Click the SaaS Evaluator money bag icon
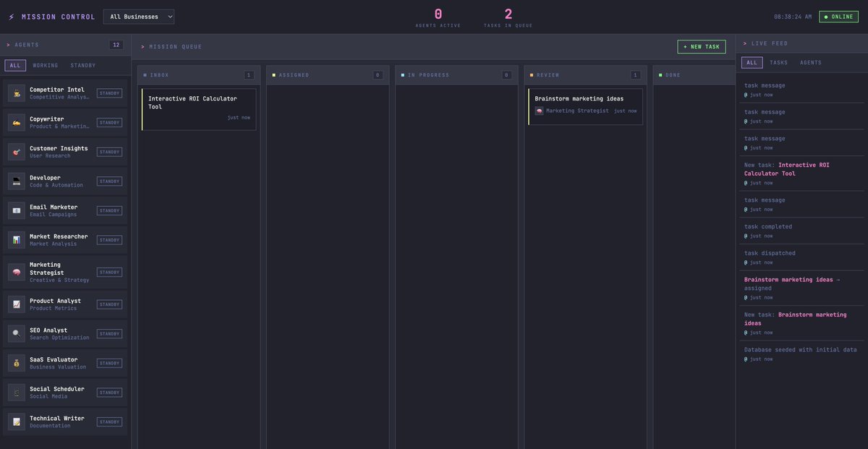Image resolution: width=868 pixels, height=449 pixels. 17,363
